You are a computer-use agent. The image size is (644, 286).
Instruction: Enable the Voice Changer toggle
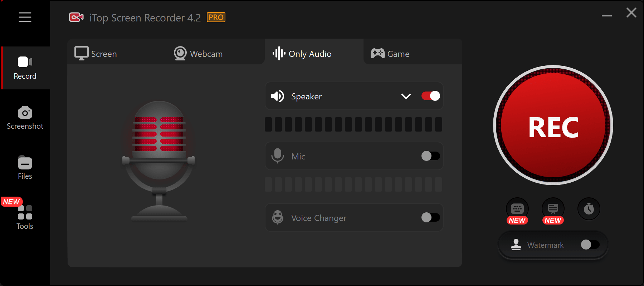pos(430,217)
